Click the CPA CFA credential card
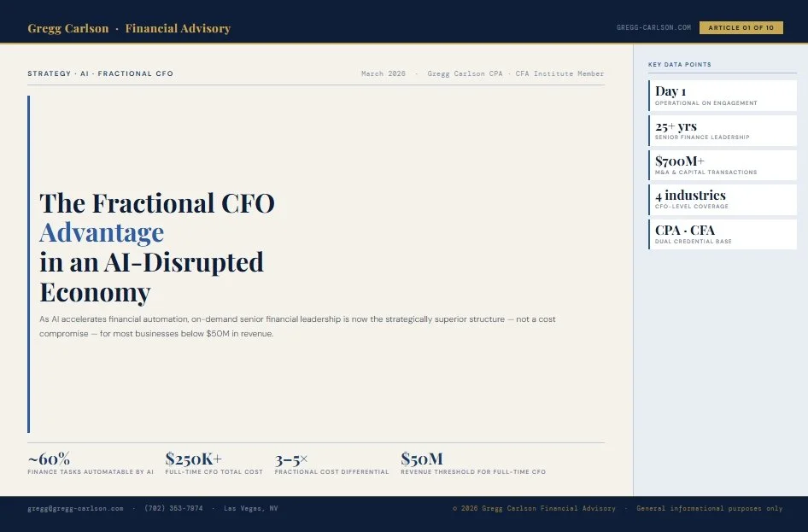808x532 pixels. 722,234
